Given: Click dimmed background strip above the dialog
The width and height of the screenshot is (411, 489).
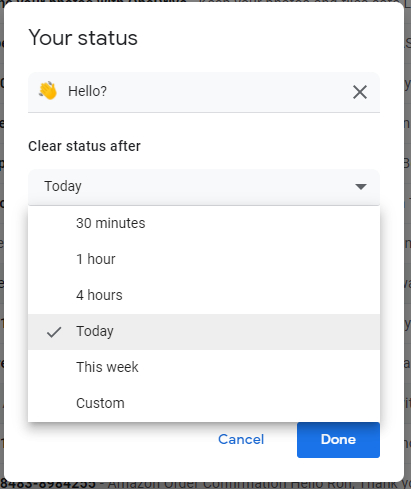Looking at the screenshot, I should pyautogui.click(x=205, y=1).
